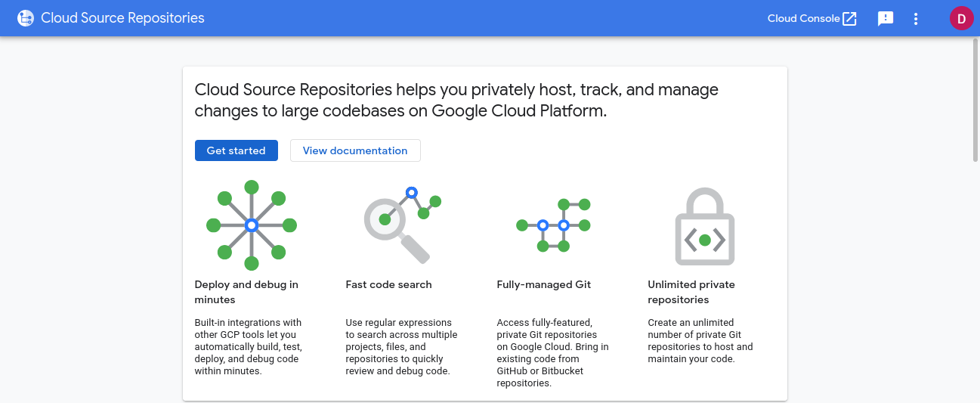
Task: Click the main headline about hosting codebases
Action: point(456,100)
